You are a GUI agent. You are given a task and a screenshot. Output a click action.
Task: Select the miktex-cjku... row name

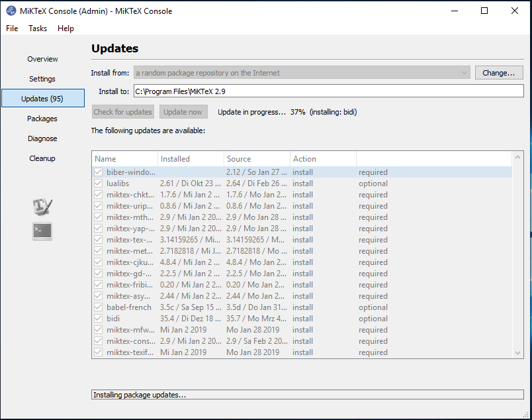point(130,262)
